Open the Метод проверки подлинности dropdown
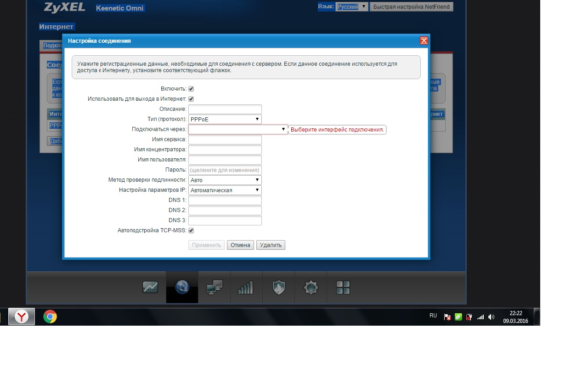The width and height of the screenshot is (588, 368). pos(225,180)
